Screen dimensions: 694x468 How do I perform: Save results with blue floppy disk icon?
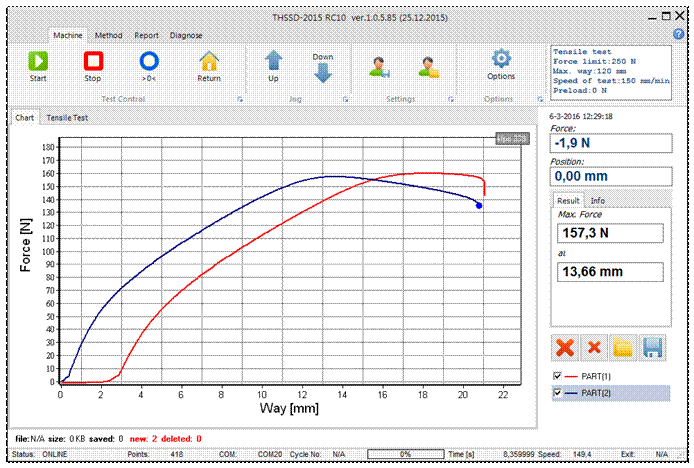coord(652,348)
